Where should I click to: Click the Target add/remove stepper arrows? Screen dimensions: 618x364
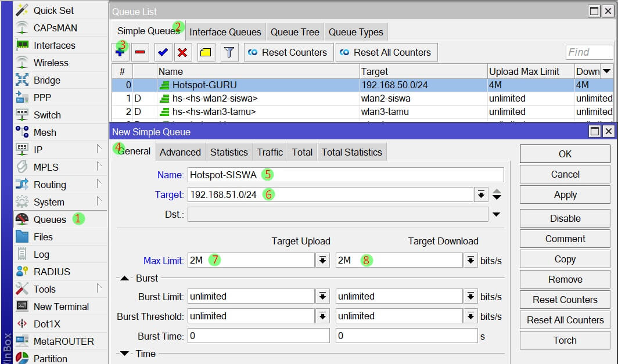click(x=497, y=194)
